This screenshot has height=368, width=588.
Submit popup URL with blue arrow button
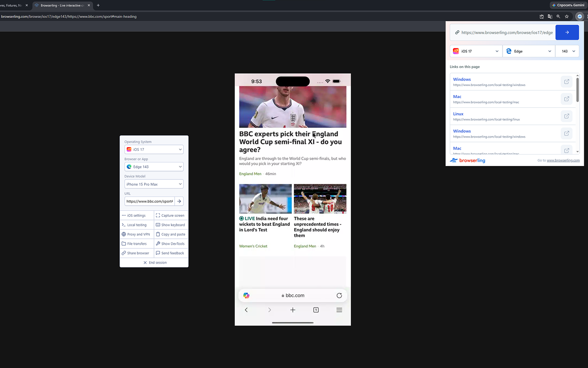(x=567, y=32)
